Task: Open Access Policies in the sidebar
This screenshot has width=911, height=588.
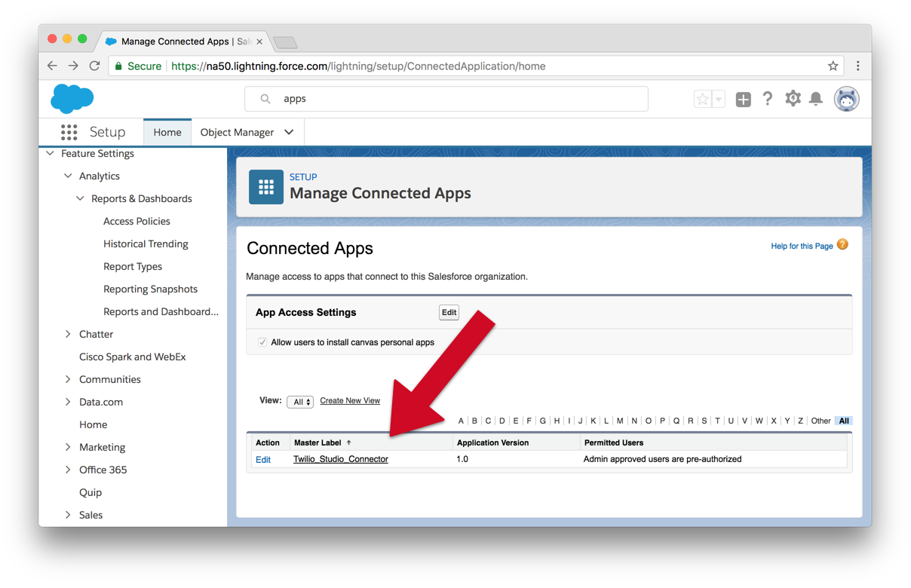Action: [x=136, y=221]
